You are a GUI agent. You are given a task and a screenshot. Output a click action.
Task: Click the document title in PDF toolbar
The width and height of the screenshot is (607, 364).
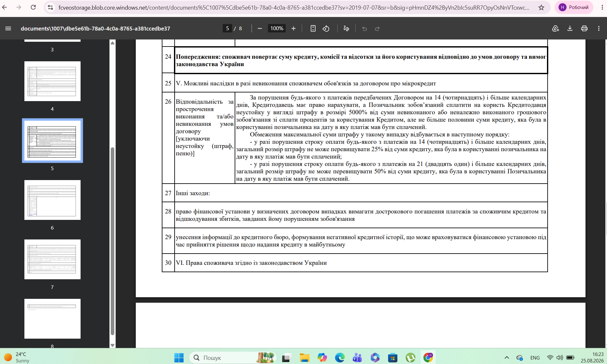pos(95,29)
